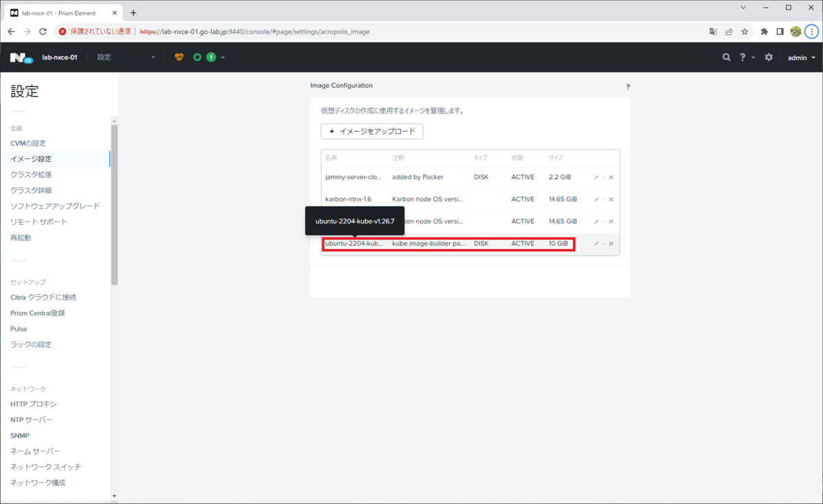Open the 設定 view dropdown in the header
The height and width of the screenshot is (504, 823).
click(126, 58)
